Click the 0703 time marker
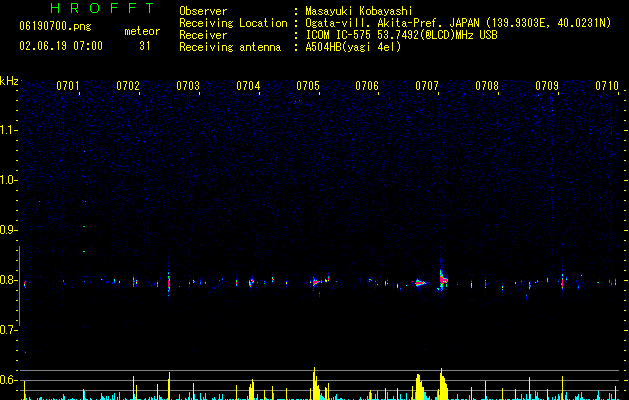This screenshot has width=629, height=400. [x=188, y=86]
